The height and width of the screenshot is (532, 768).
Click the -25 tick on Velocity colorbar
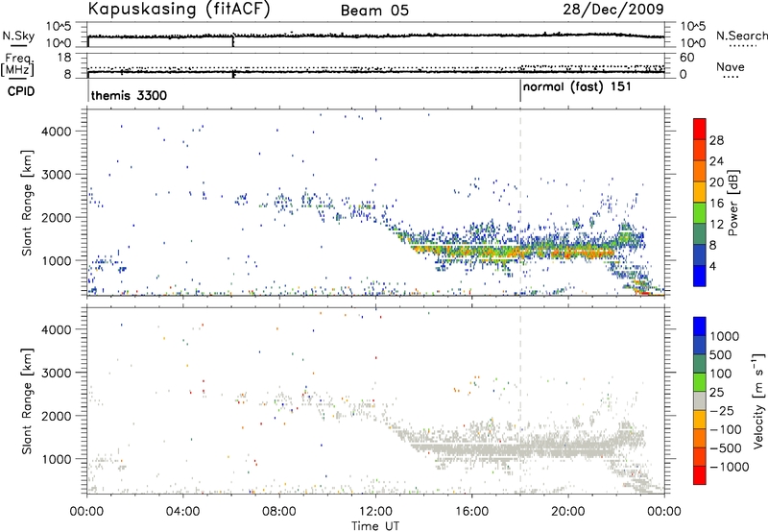[724, 411]
